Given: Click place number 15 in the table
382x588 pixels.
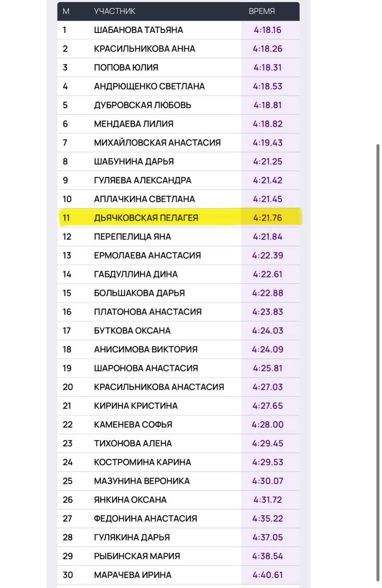Looking at the screenshot, I should 67,293.
